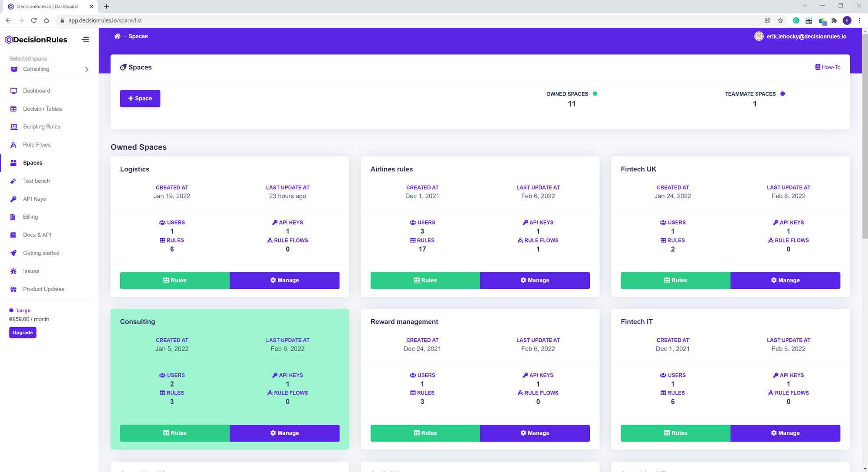Image resolution: width=868 pixels, height=472 pixels.
Task: Click the Upgrade plan button
Action: coord(22,332)
